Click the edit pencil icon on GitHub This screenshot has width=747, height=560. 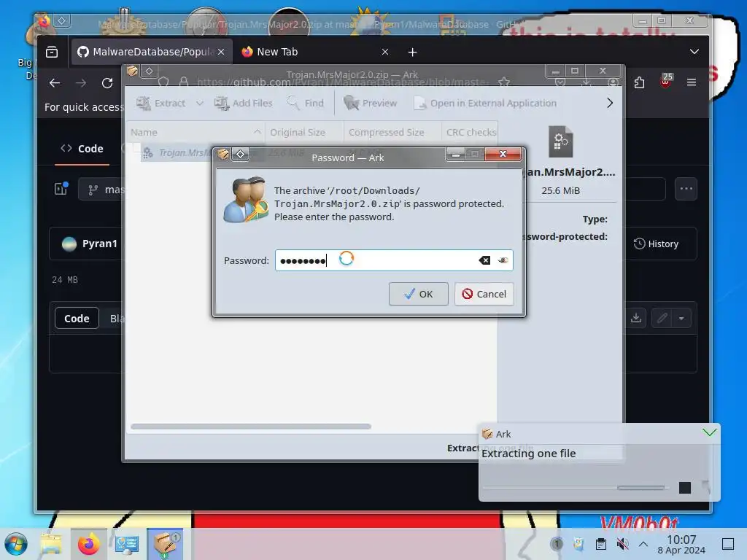point(662,318)
